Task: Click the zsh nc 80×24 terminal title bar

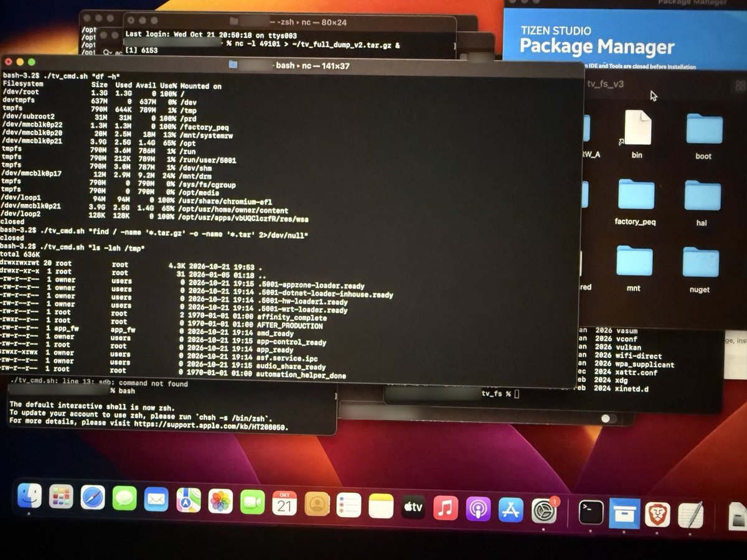Action: point(289,22)
